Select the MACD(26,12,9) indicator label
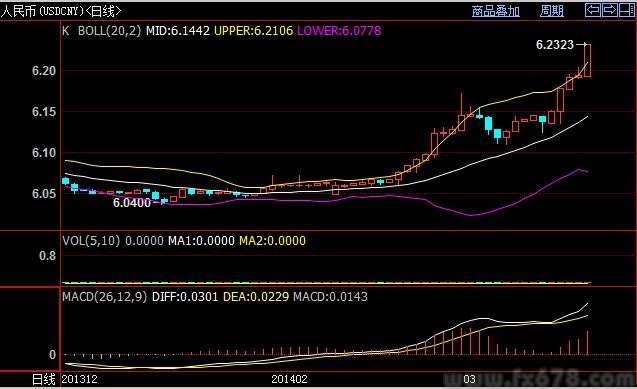The image size is (637, 389). (104, 296)
